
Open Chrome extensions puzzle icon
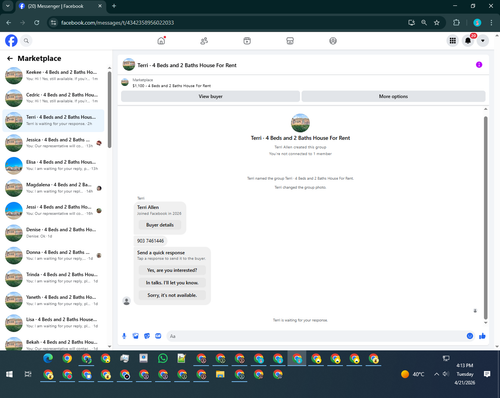click(x=456, y=23)
